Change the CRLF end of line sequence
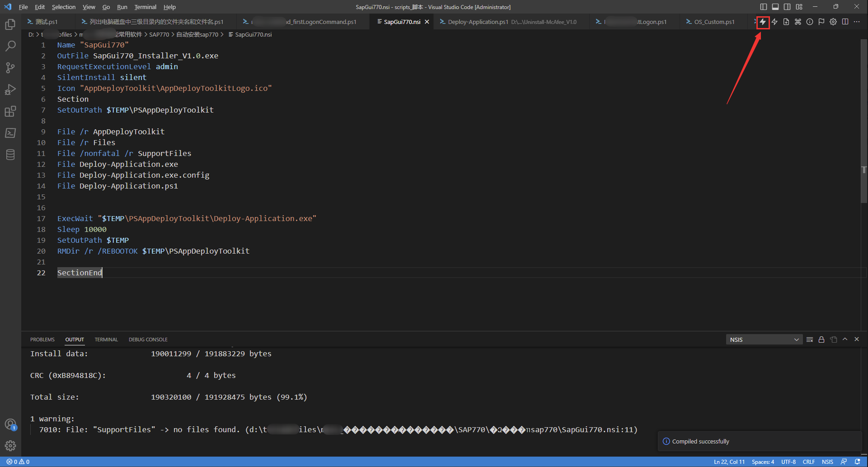The image size is (868, 467). coord(808,462)
